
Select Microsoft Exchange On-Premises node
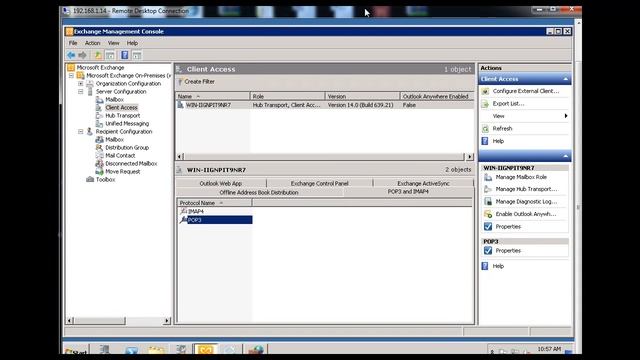tap(128, 76)
